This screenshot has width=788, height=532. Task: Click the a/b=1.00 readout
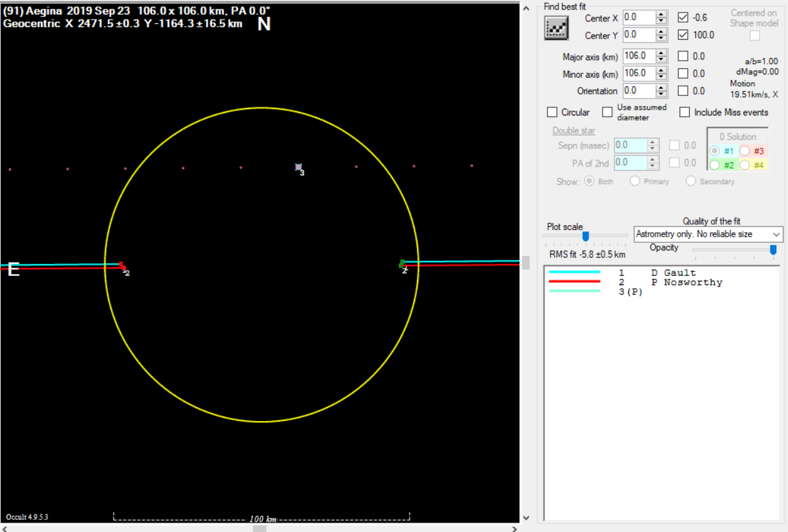[762, 61]
